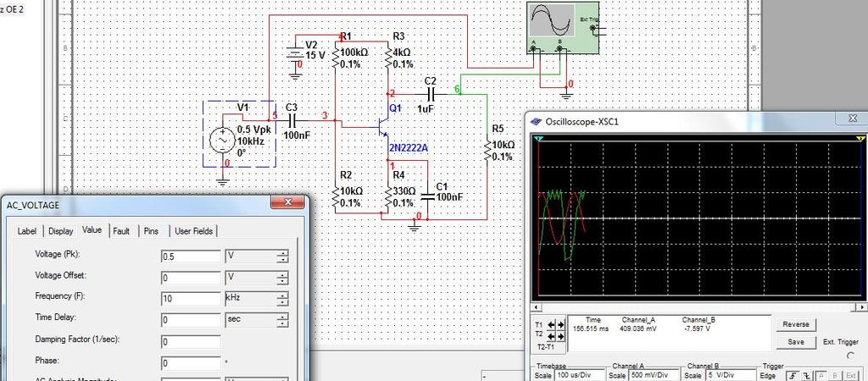Image resolution: width=868 pixels, height=381 pixels.
Task: Close the AC_VOLTAGE dialog
Action: (x=287, y=203)
